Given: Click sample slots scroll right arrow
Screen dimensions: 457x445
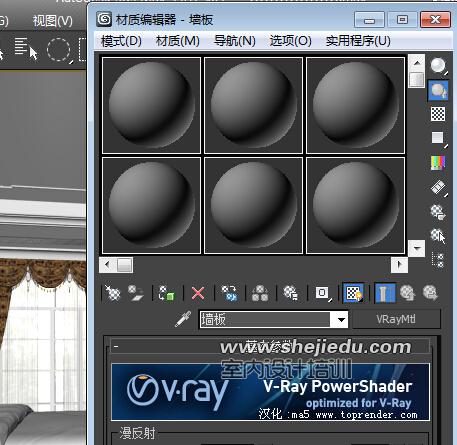Looking at the screenshot, I should coord(399,265).
